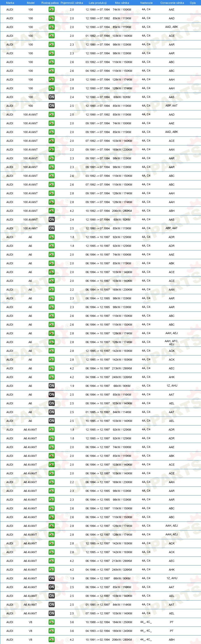Image resolution: width=201 pixels, height=644 pixels.
Task: Select petrol icon in AUDI 100 ACE row
Action: 51,36
